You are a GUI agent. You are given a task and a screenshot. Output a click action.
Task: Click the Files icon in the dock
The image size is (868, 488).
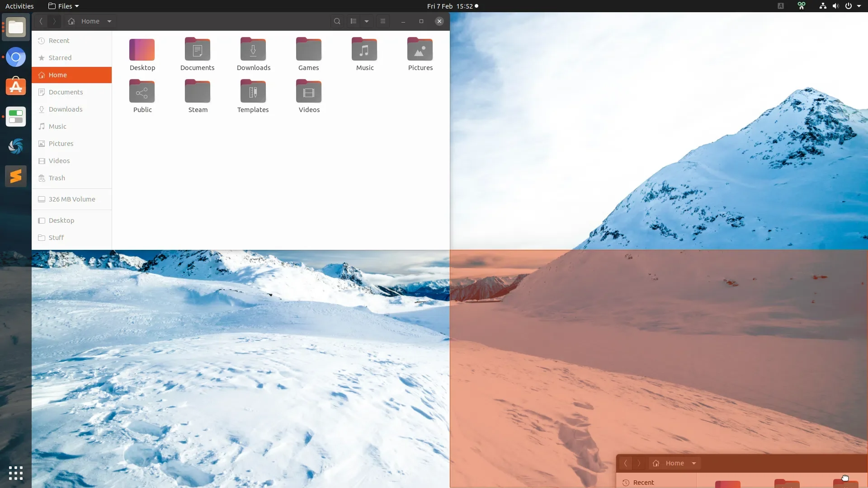pos(16,28)
